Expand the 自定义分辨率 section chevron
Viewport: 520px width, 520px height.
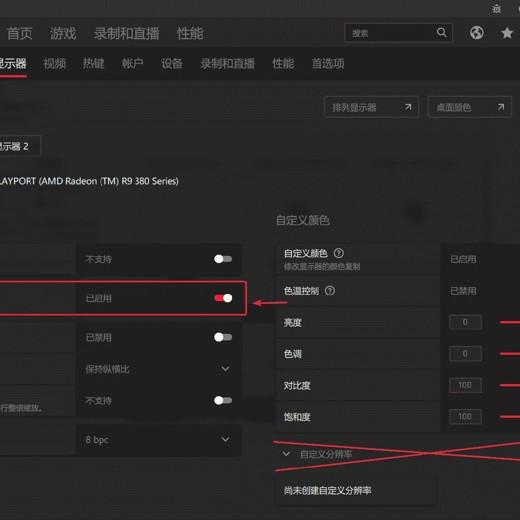point(286,454)
